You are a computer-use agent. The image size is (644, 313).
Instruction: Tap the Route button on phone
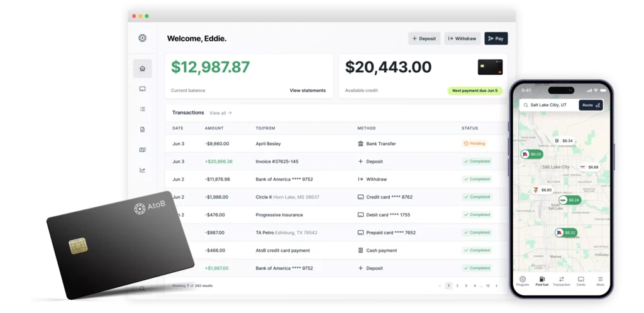[591, 105]
